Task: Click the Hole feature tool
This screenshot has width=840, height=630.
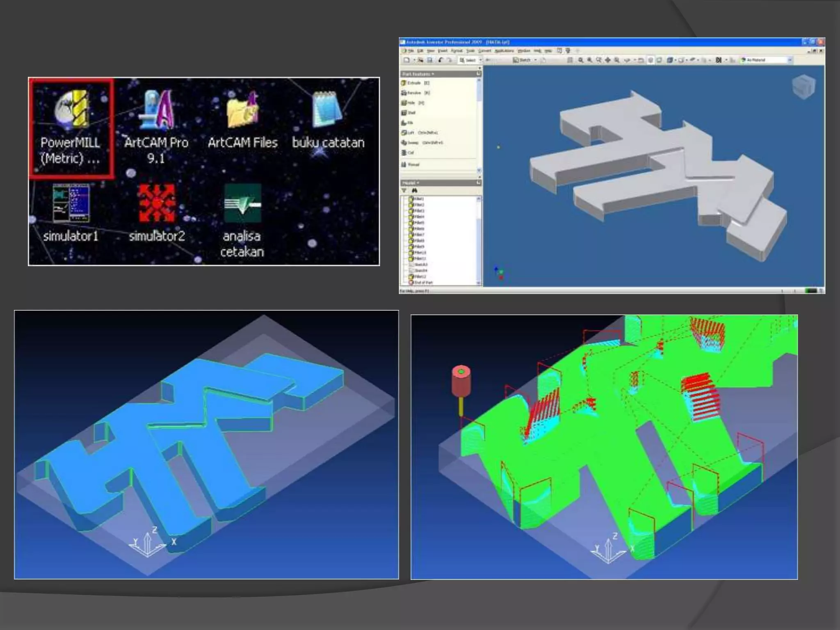Action: tap(411, 103)
